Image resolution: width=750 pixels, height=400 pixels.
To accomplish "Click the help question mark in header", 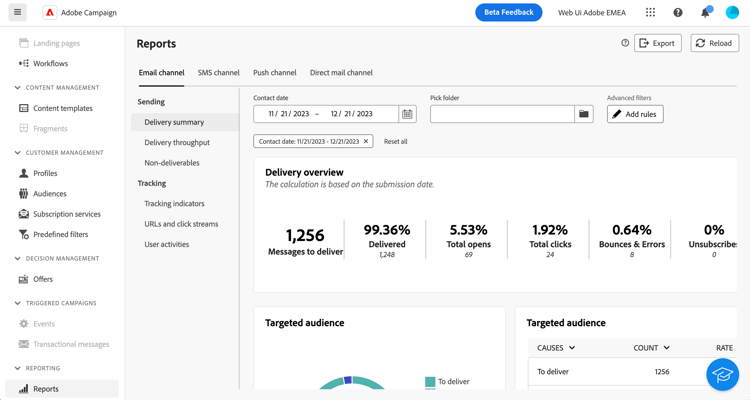I will click(x=678, y=13).
